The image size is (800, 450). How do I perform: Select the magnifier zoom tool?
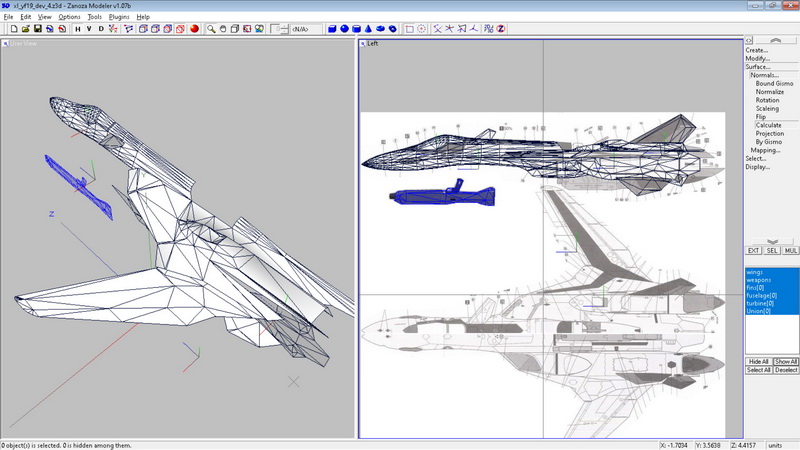tap(212, 29)
